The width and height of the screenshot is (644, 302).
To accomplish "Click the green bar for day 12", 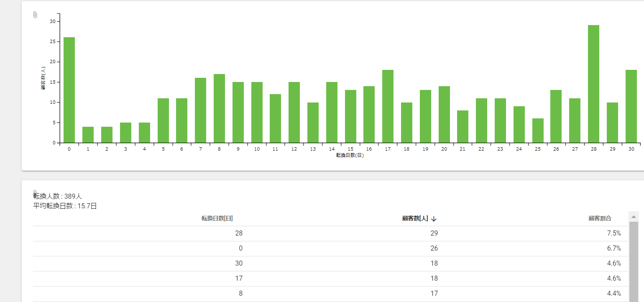I will (x=294, y=113).
